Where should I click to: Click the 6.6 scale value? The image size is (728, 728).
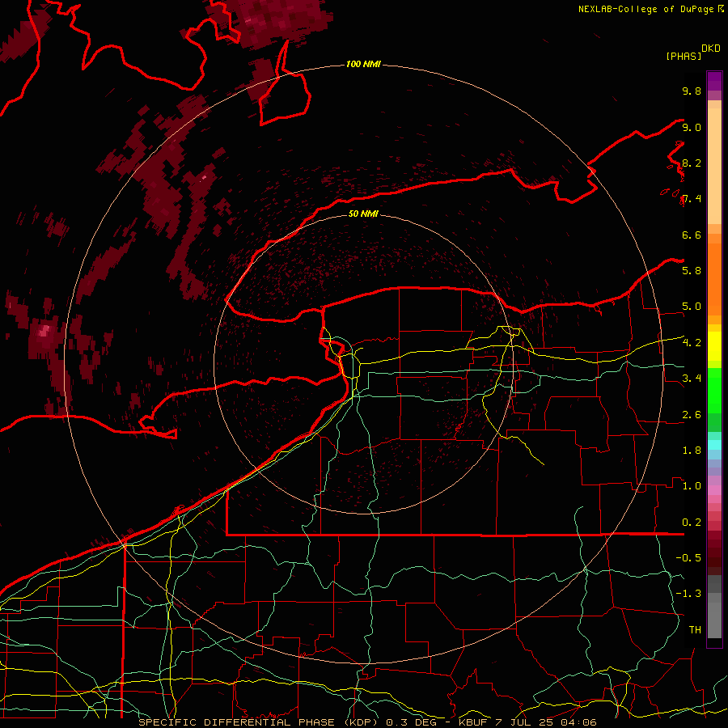tap(692, 235)
